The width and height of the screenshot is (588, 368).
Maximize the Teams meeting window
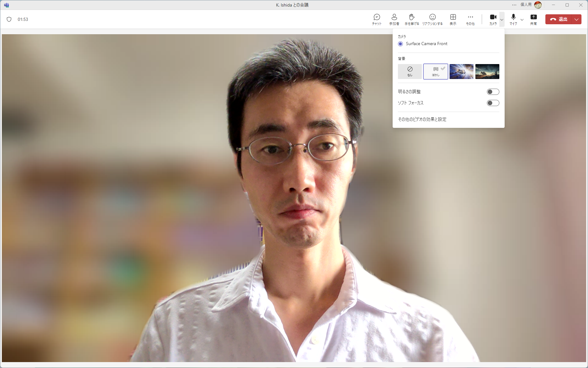tap(567, 5)
